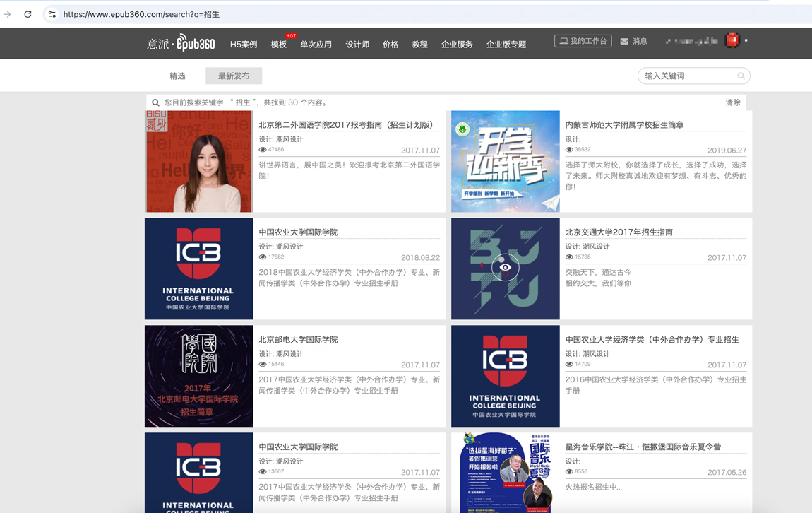The height and width of the screenshot is (513, 812).
Task: Click view count eye icon 15446
Action: [263, 365]
